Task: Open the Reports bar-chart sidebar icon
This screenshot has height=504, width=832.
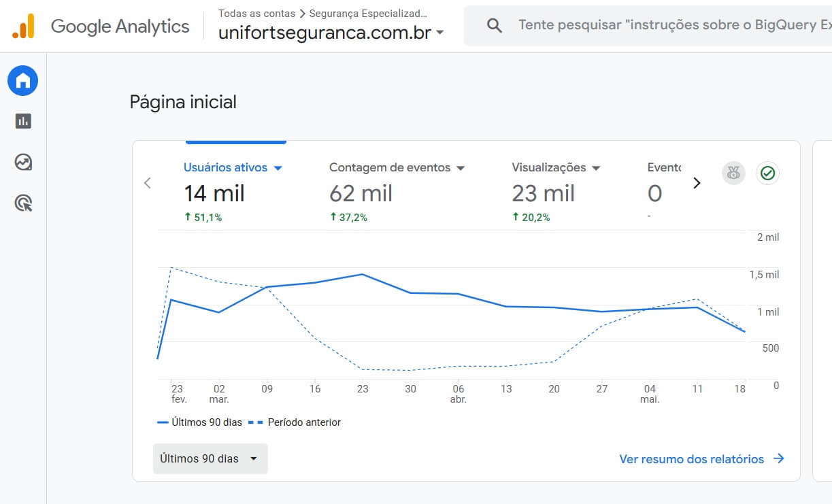Action: point(23,121)
